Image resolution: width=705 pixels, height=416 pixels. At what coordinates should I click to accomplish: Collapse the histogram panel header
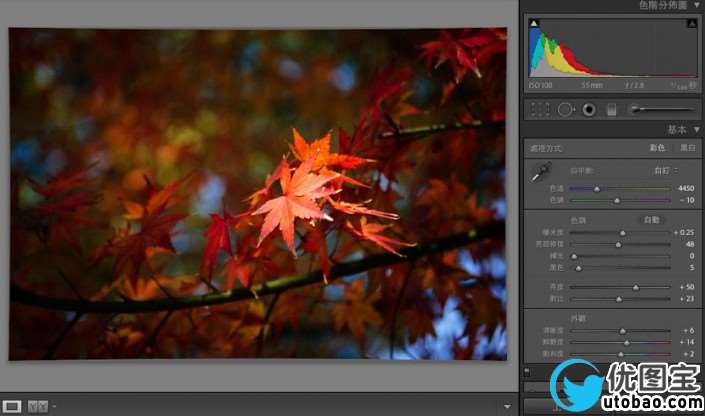pyautogui.click(x=696, y=5)
